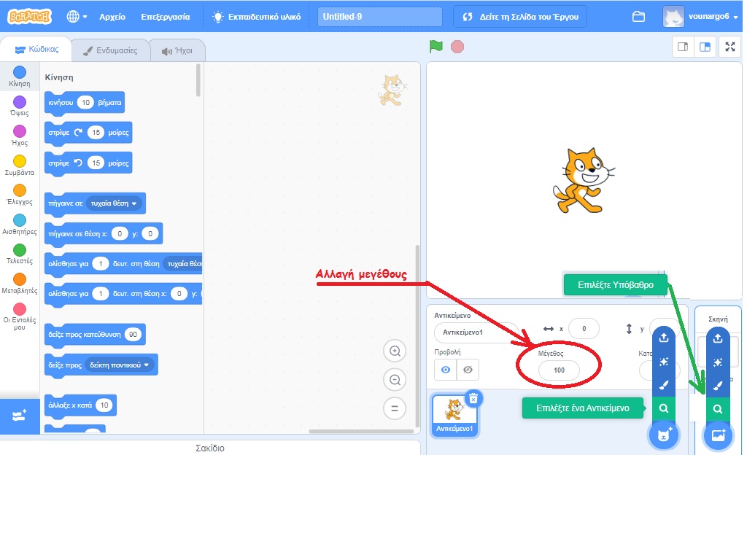Zoom out on the code workspace

pyautogui.click(x=395, y=380)
